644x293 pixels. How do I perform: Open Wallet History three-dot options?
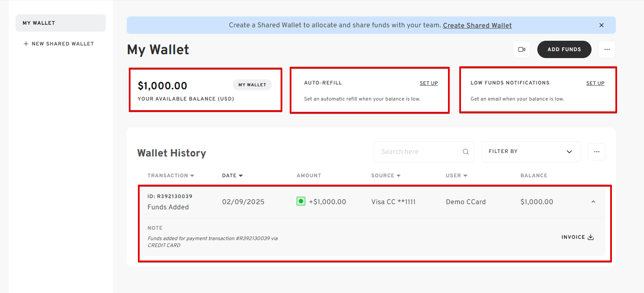click(x=597, y=152)
